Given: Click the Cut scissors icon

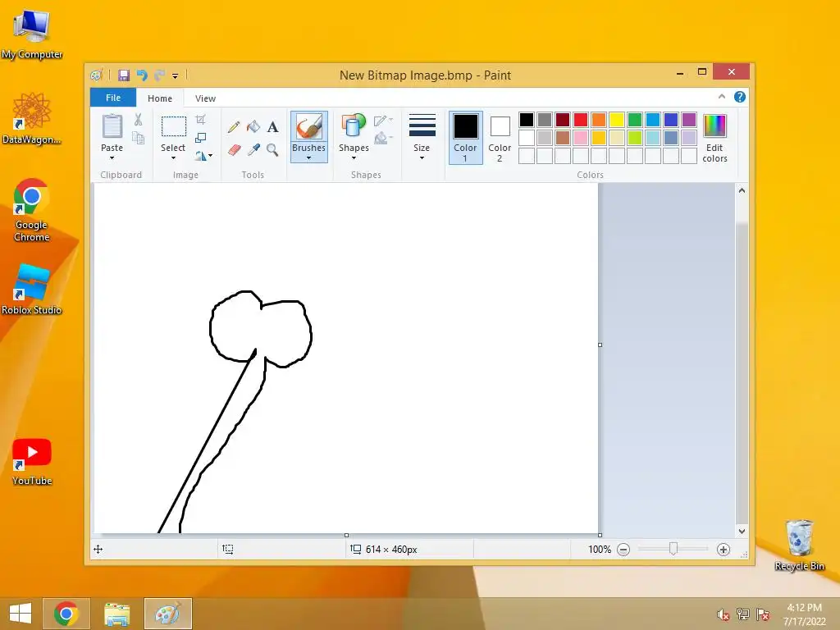Looking at the screenshot, I should pyautogui.click(x=138, y=120).
